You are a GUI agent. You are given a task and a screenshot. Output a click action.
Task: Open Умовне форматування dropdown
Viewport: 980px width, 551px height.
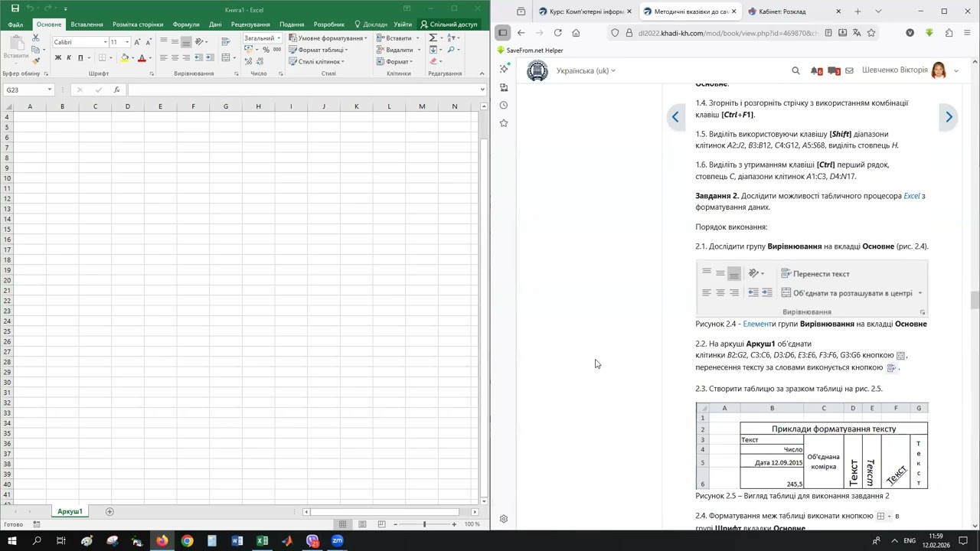(328, 38)
